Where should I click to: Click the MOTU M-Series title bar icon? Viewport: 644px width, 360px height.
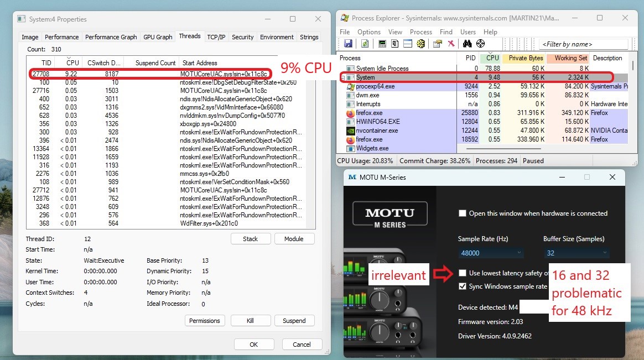(352, 178)
